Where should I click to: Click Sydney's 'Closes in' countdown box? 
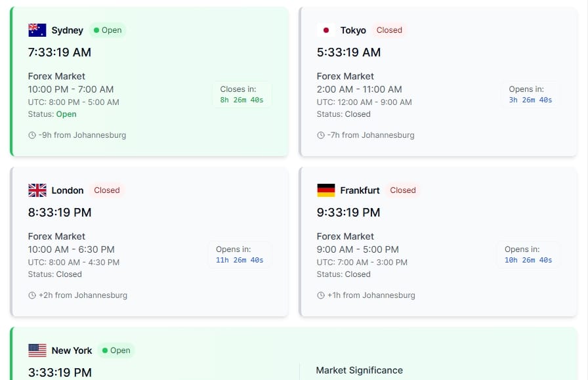point(241,95)
